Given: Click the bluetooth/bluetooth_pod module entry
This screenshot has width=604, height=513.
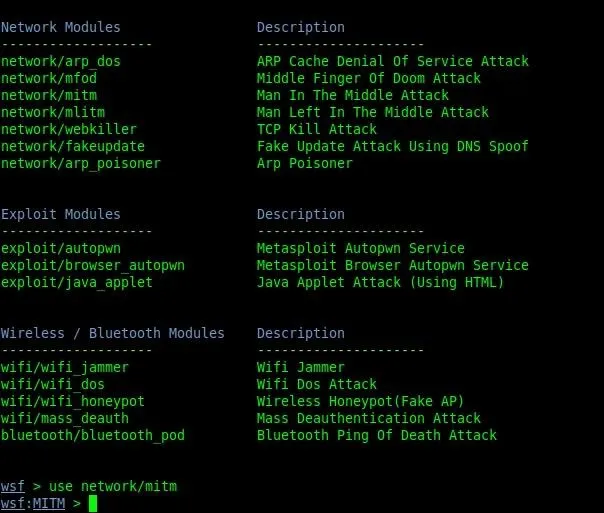Looking at the screenshot, I should point(92,436).
